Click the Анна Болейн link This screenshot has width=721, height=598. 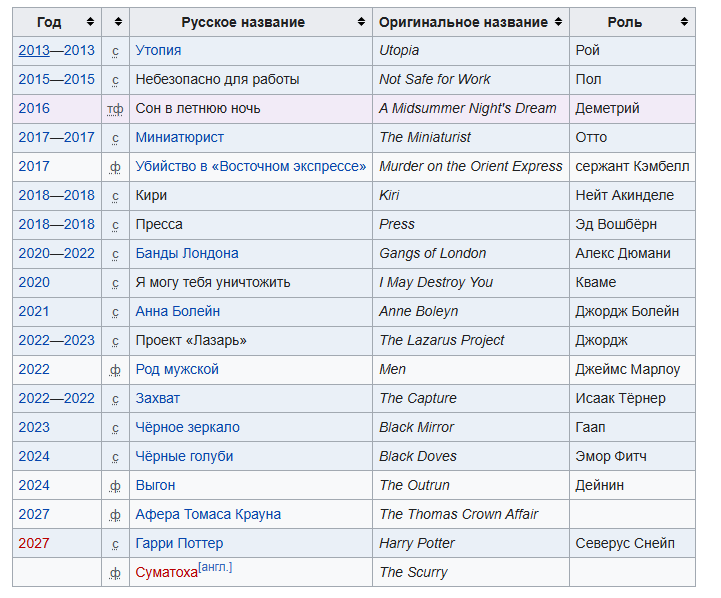[x=178, y=311]
